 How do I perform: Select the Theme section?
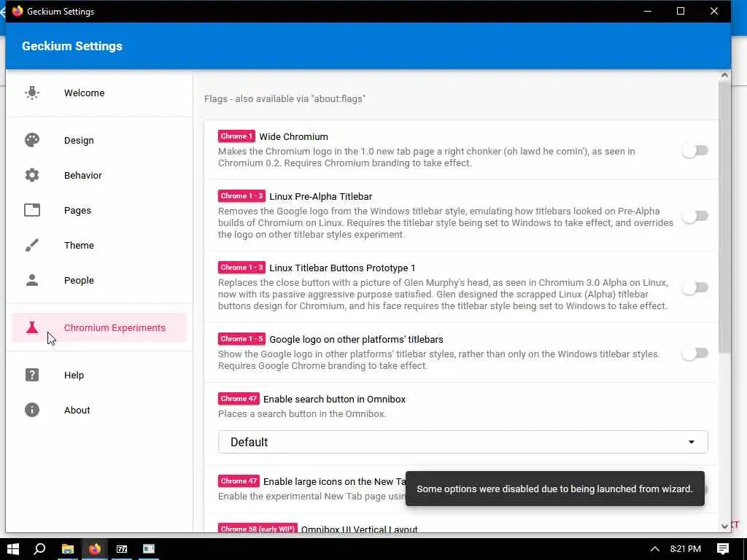(x=99, y=245)
